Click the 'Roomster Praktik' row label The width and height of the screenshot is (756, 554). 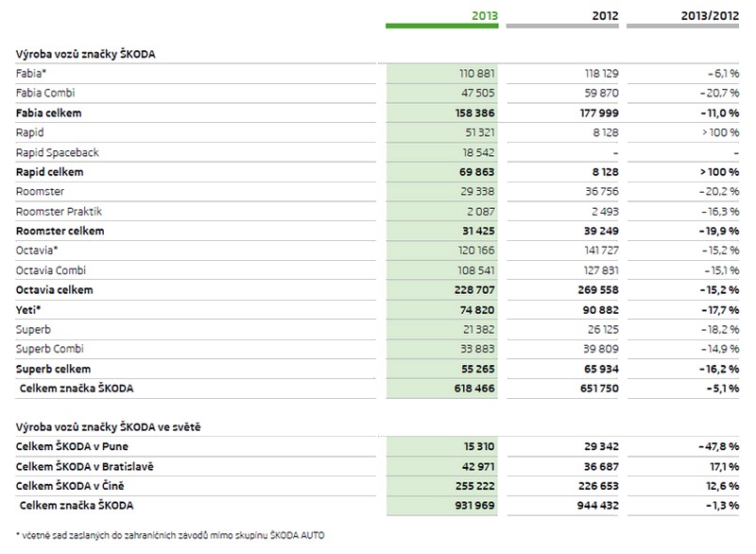[x=59, y=211]
